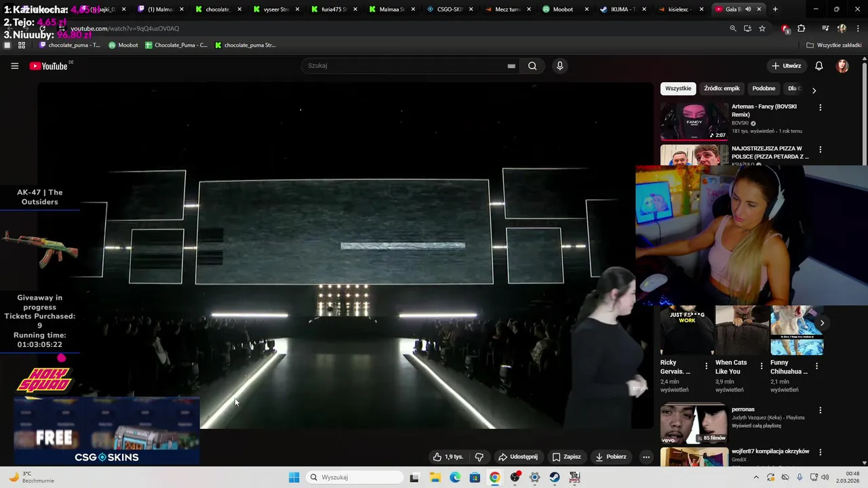Image resolution: width=868 pixels, height=488 pixels.
Task: Install app icon in address bar
Action: tap(747, 28)
